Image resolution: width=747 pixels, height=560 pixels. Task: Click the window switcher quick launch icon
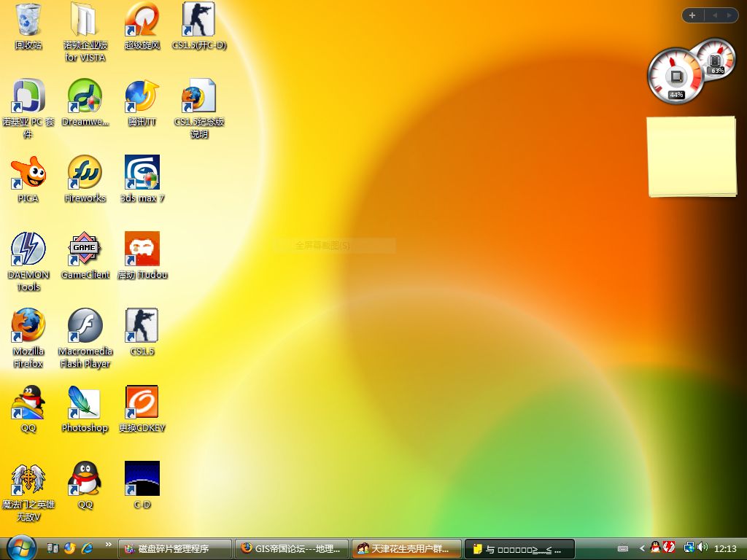click(53, 548)
